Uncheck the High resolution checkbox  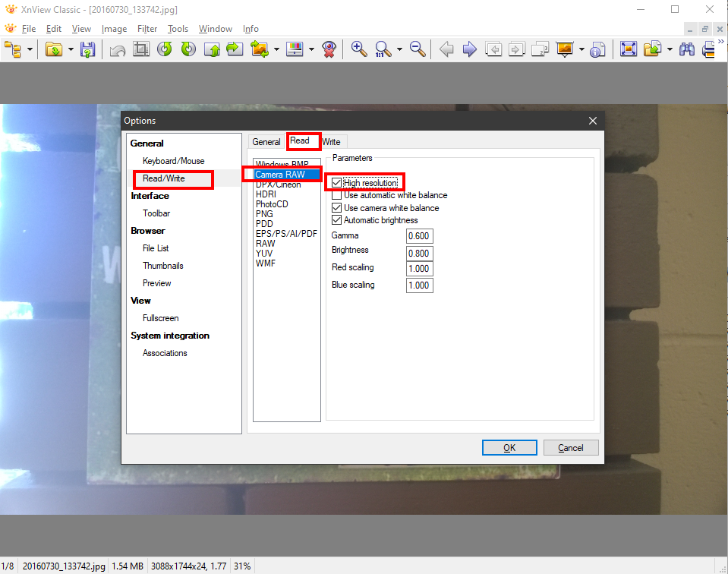[337, 183]
